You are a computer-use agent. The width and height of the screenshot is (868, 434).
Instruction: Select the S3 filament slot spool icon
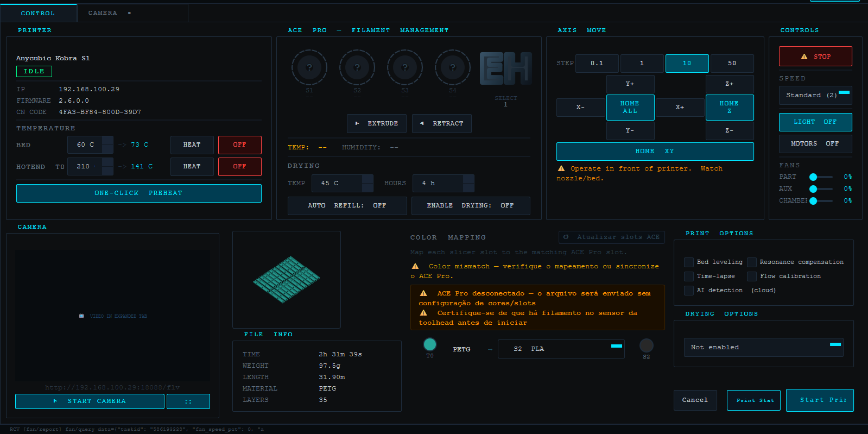click(405, 67)
